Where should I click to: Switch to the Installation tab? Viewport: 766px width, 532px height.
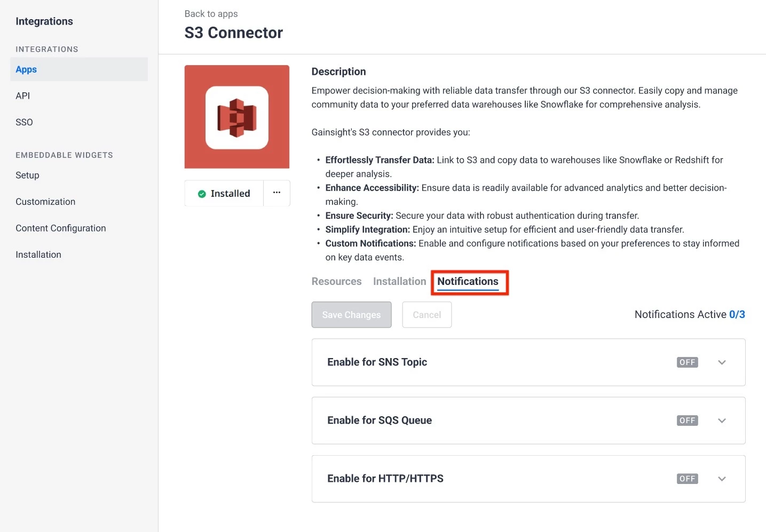click(x=399, y=281)
